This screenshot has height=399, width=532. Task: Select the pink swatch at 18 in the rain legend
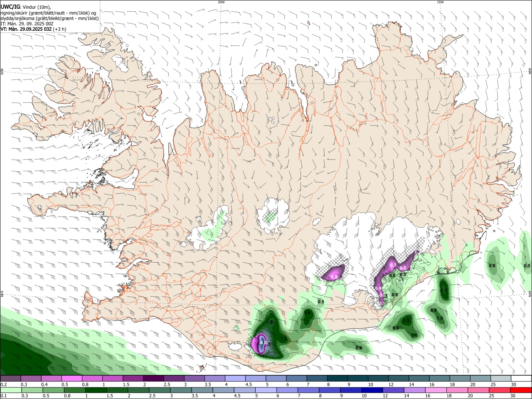pyautogui.click(x=456, y=390)
